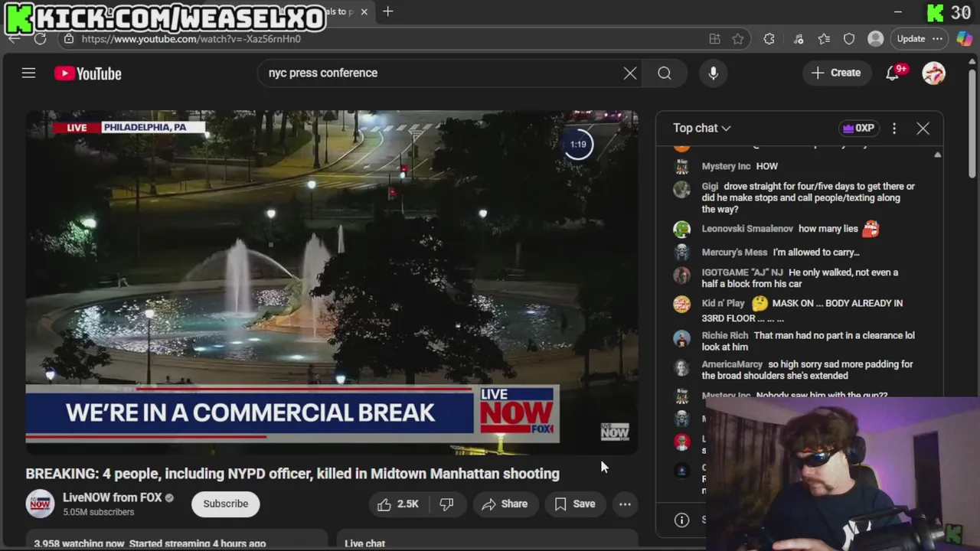980x551 pixels.
Task: Click the video title about Midtown Manhattan shooting
Action: [x=292, y=474]
